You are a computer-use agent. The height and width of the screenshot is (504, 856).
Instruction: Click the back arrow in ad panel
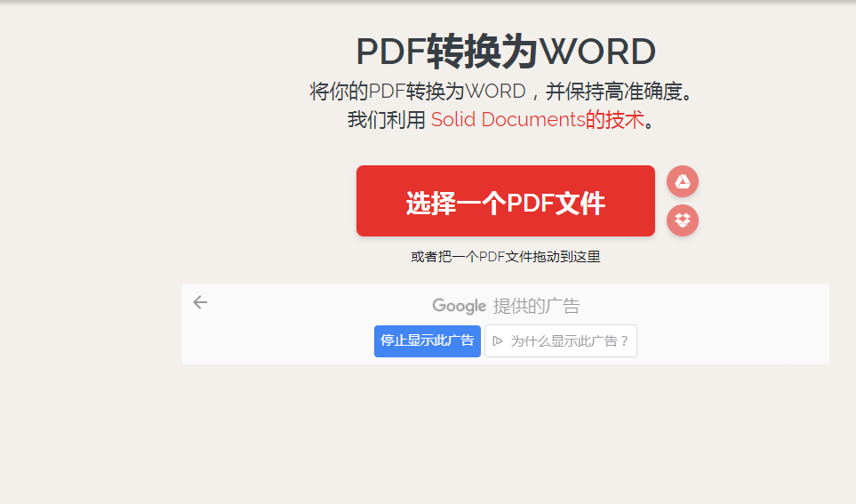point(200,302)
